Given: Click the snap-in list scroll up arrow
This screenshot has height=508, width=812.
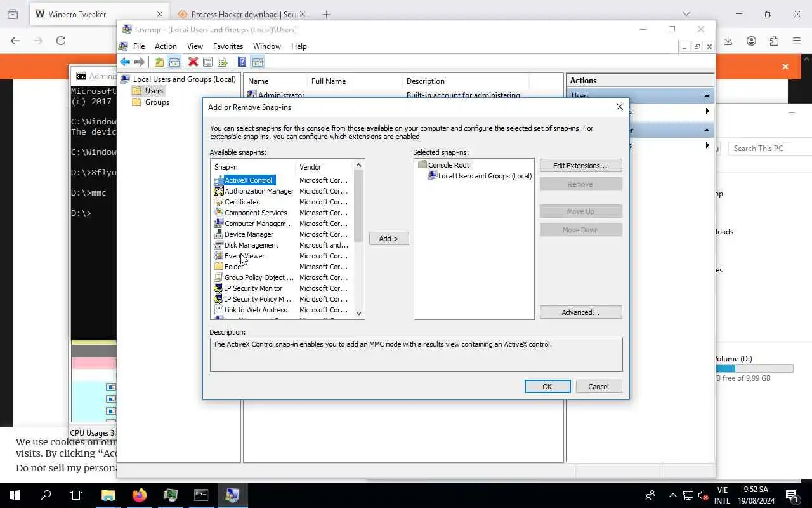Looking at the screenshot, I should pyautogui.click(x=359, y=165).
